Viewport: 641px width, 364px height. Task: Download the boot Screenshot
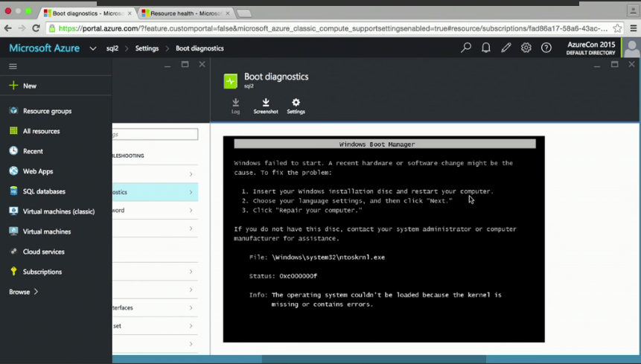(266, 106)
